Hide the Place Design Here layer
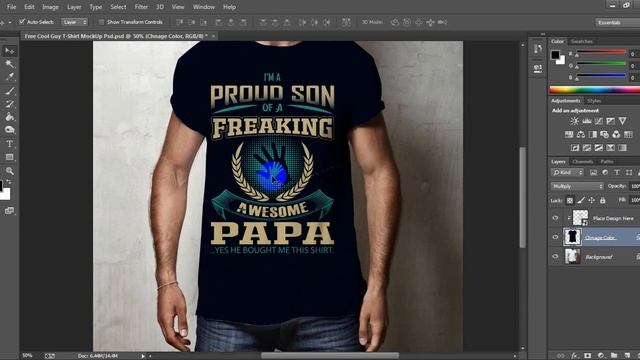Image resolution: width=640 pixels, height=360 pixels. [x=555, y=218]
